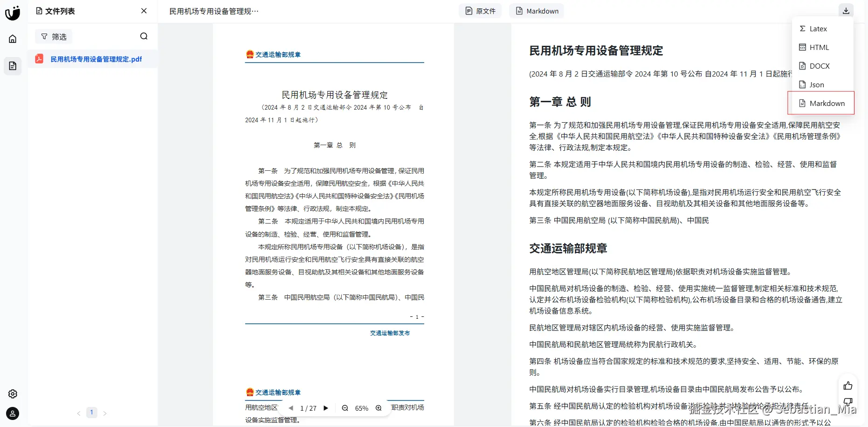Open the document list icon in sidebar
868x427 pixels.
point(12,66)
